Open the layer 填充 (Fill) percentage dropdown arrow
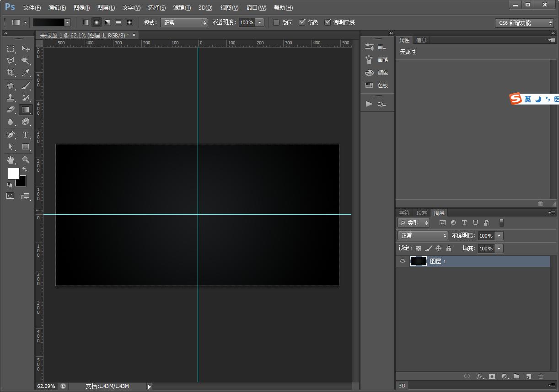This screenshot has width=559, height=392. tap(499, 249)
